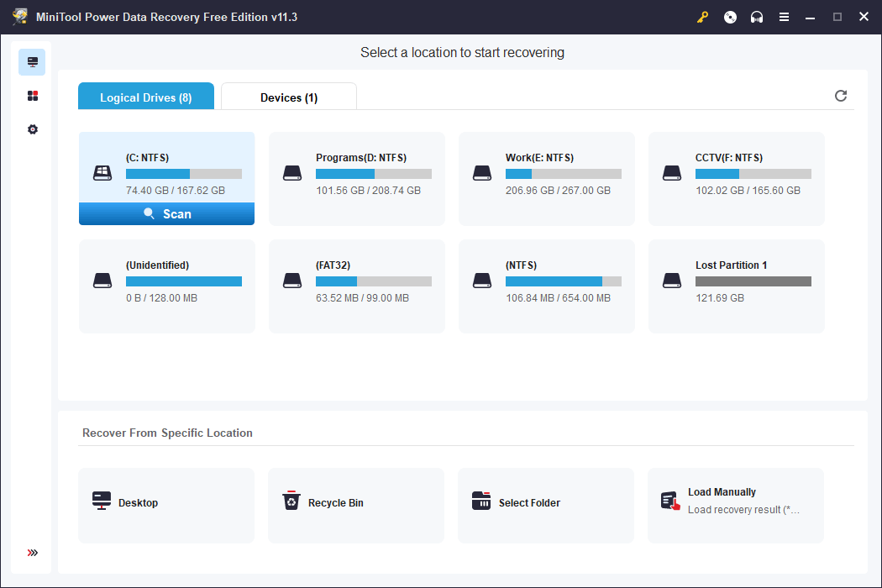Click the headset support icon
The height and width of the screenshot is (588, 882).
pos(757,16)
